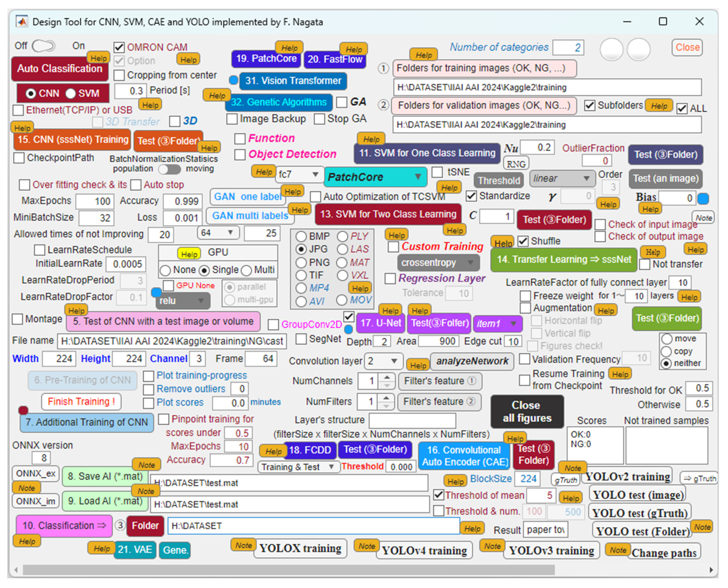
Task: Click Help badge next to Subfolders checkbox
Action: coord(659,106)
